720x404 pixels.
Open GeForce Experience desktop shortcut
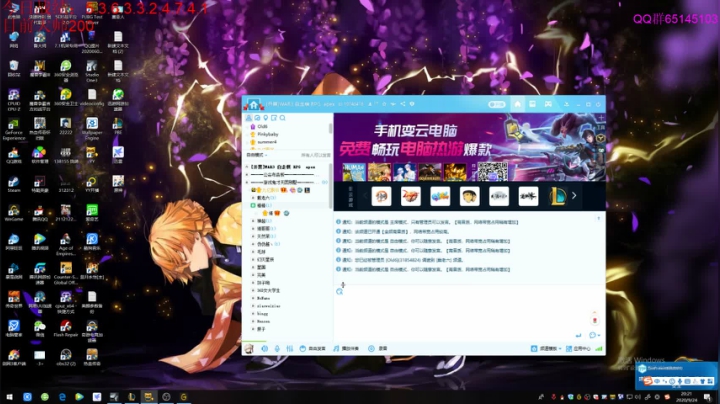(x=13, y=129)
